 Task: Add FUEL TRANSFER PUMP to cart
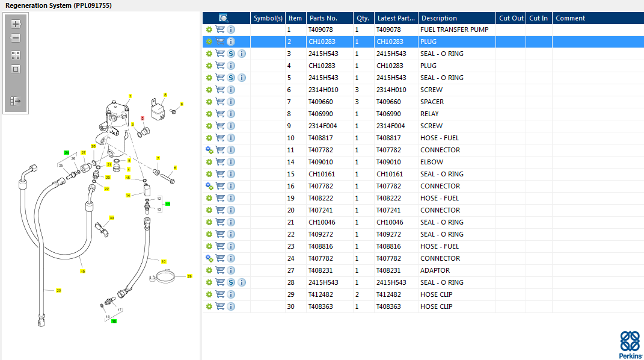[220, 29]
